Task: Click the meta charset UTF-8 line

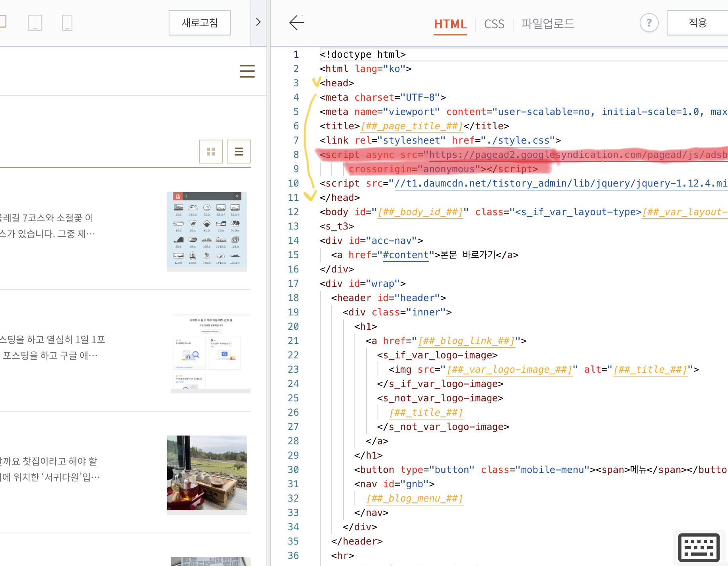Action: coord(383,97)
